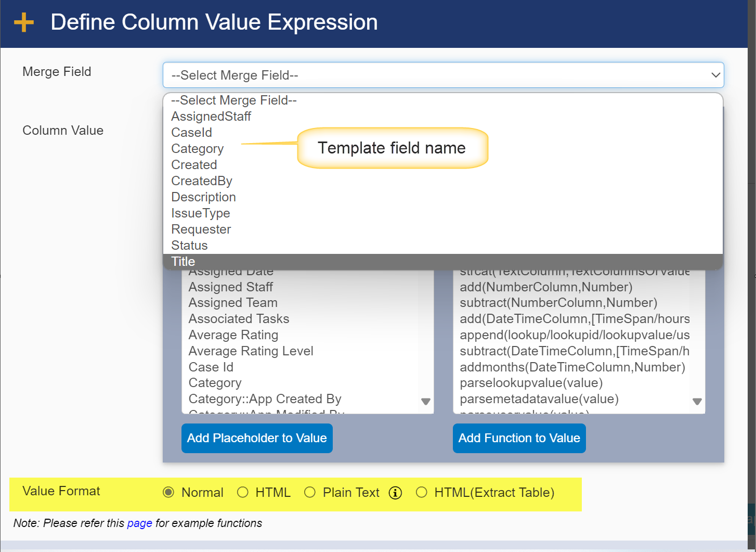Pick Created from merge field list
756x552 pixels.
pos(443,165)
